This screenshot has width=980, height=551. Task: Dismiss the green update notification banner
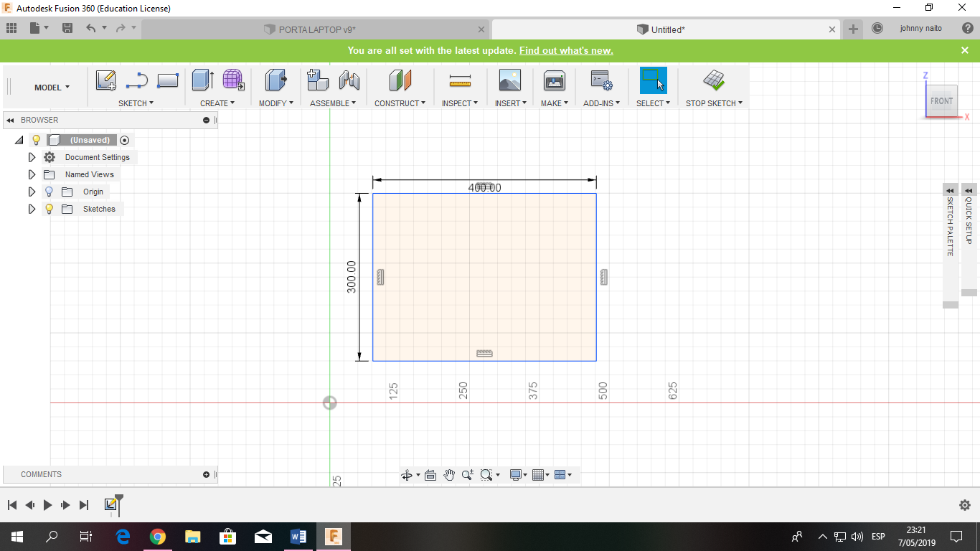tap(965, 50)
